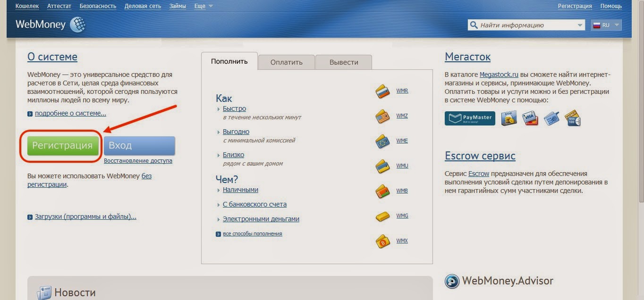The height and width of the screenshot is (300, 644).
Task: Open the Кошелек menu item
Action: pos(27,6)
